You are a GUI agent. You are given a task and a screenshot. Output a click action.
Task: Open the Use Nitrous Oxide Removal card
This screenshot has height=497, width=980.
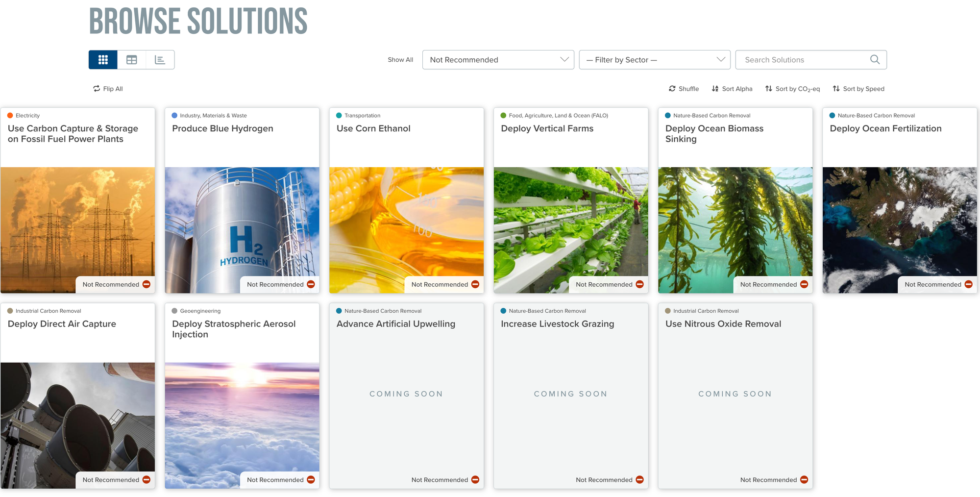point(723,324)
